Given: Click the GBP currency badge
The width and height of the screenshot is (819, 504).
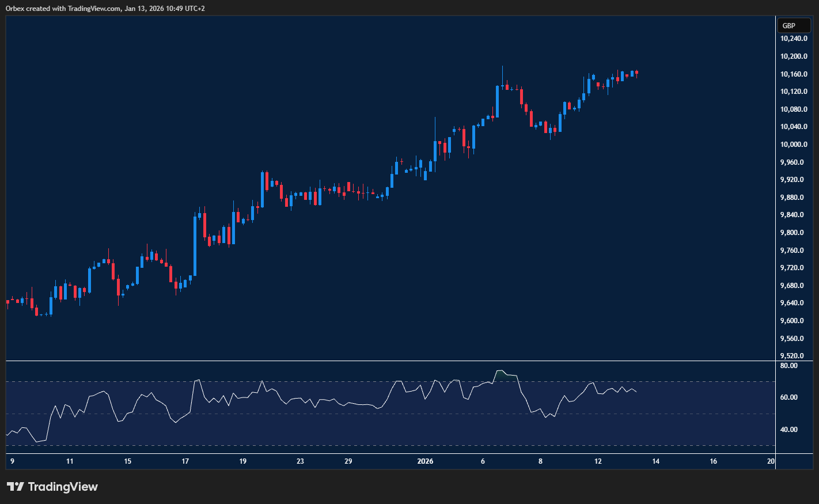Looking at the screenshot, I should (788, 25).
